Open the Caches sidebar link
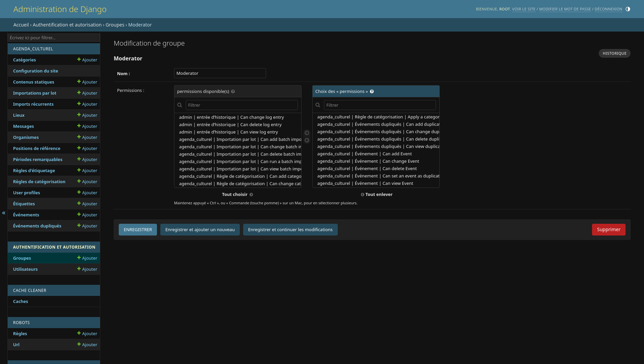 pos(20,301)
